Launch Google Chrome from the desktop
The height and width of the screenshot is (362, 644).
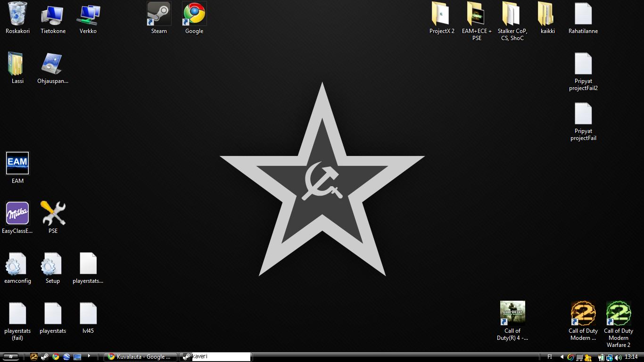coord(194,14)
